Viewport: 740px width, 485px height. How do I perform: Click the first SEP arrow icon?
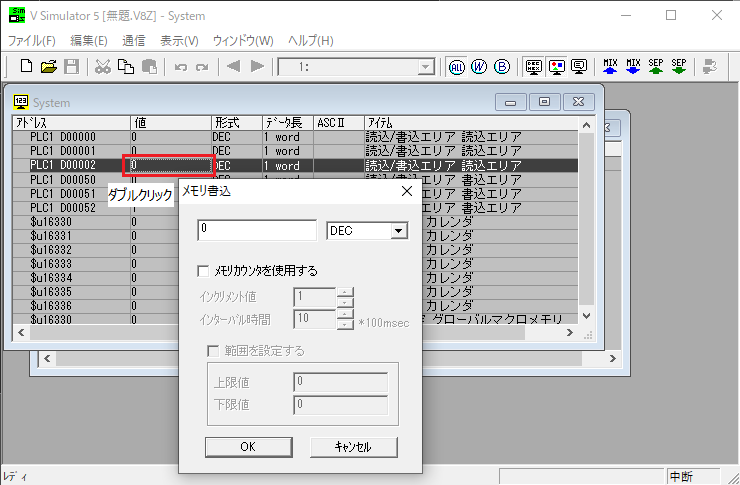pos(656,67)
